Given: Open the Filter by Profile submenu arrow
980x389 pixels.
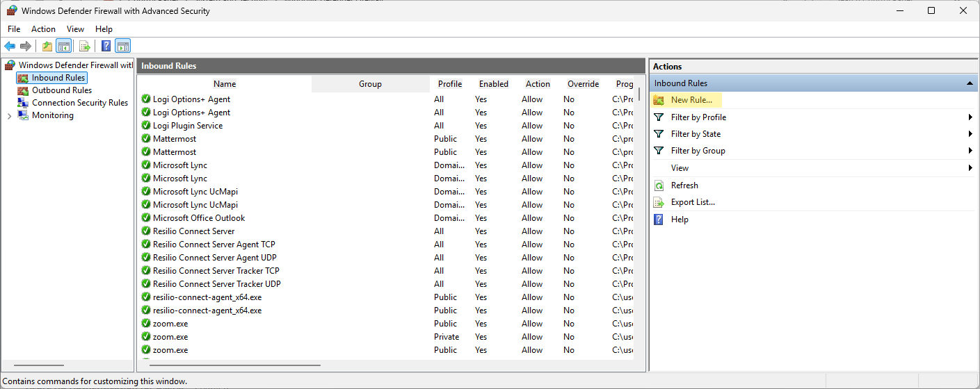Looking at the screenshot, I should click(x=970, y=117).
